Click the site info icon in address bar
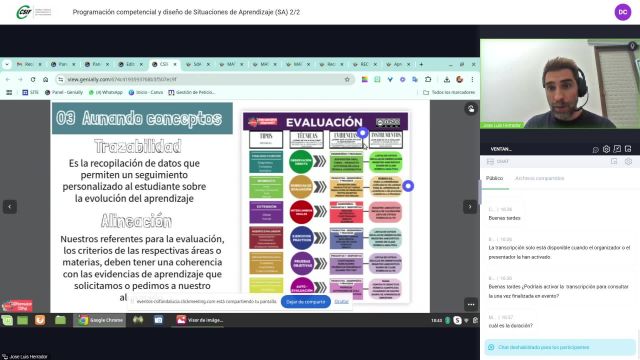 pyautogui.click(x=60, y=80)
